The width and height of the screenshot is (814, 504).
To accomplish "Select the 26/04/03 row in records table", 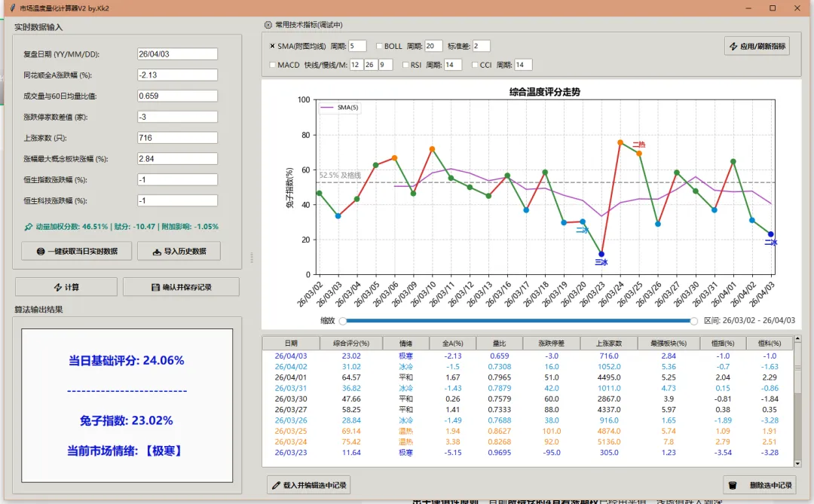I will (x=528, y=356).
